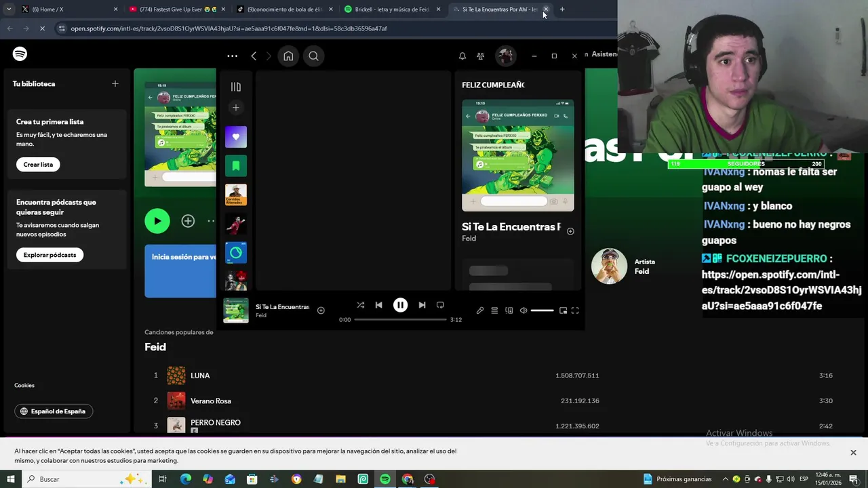Open the profile avatar menu in Spotify app
The image size is (868, 488).
[x=505, y=56]
